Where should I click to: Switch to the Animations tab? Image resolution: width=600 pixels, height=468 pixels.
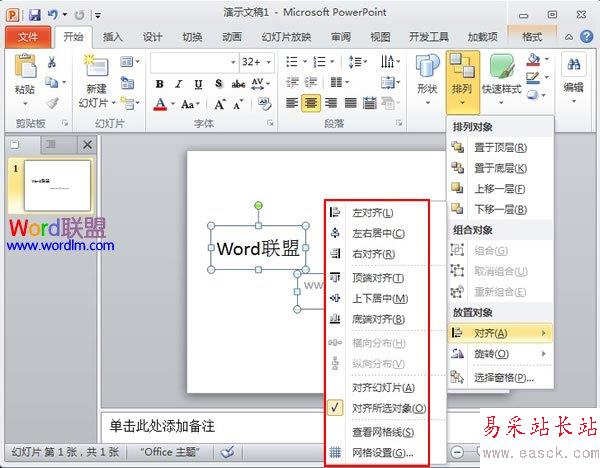(x=232, y=37)
